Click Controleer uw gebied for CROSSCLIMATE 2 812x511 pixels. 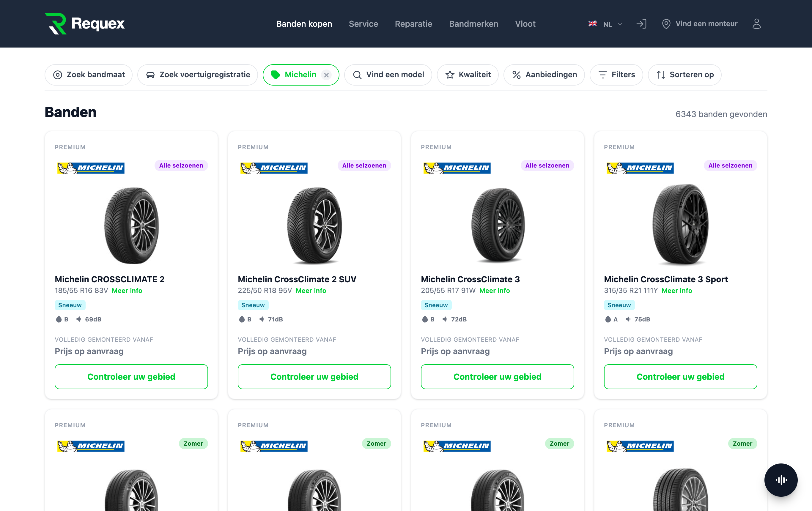click(131, 376)
